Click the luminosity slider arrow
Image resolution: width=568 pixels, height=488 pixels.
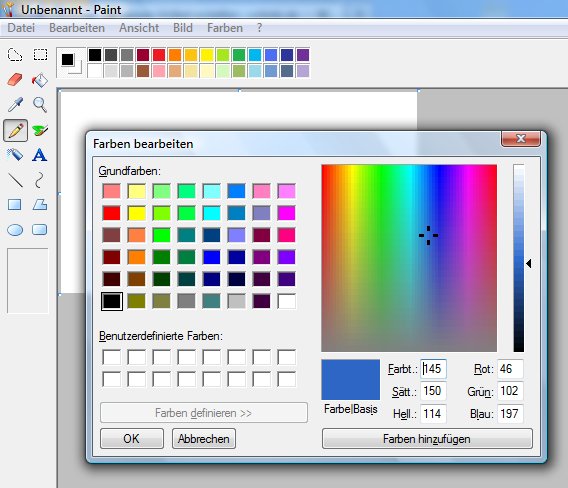tap(529, 263)
